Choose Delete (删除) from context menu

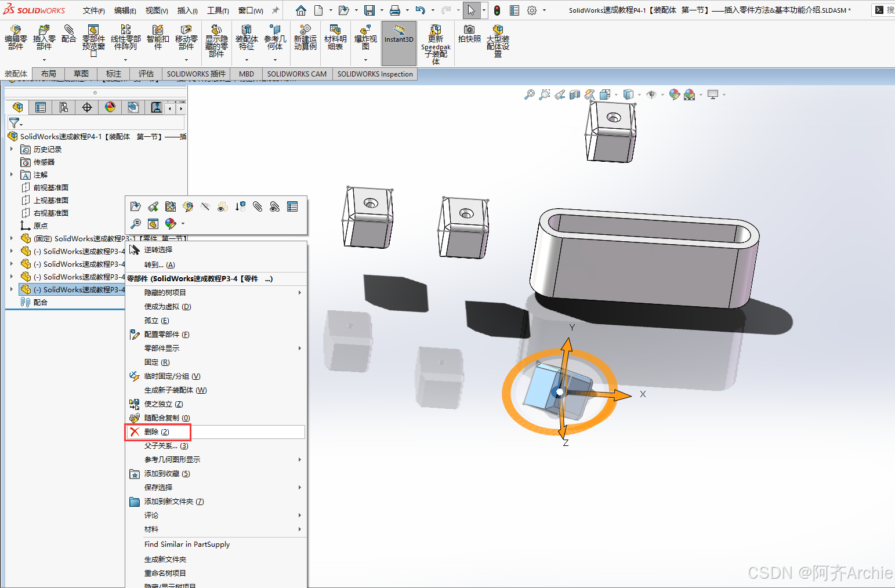[215, 432]
